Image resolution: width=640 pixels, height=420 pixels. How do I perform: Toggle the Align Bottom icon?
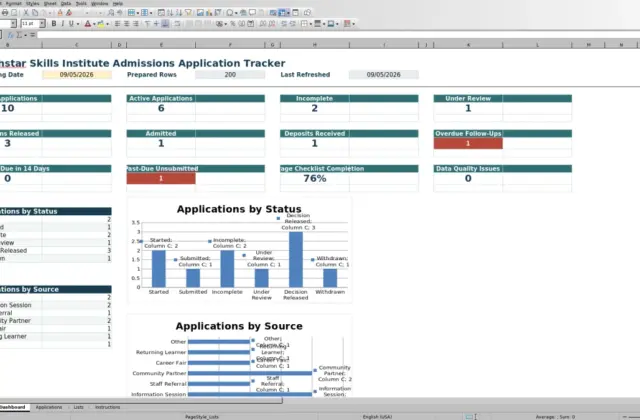pos(165,24)
